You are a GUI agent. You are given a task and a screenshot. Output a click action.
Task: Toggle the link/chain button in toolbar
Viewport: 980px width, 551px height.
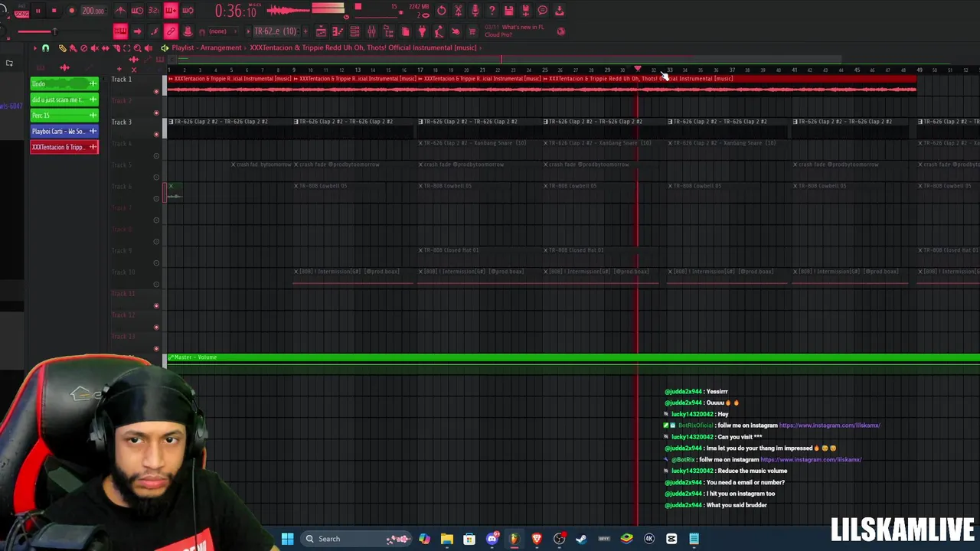[x=171, y=31]
